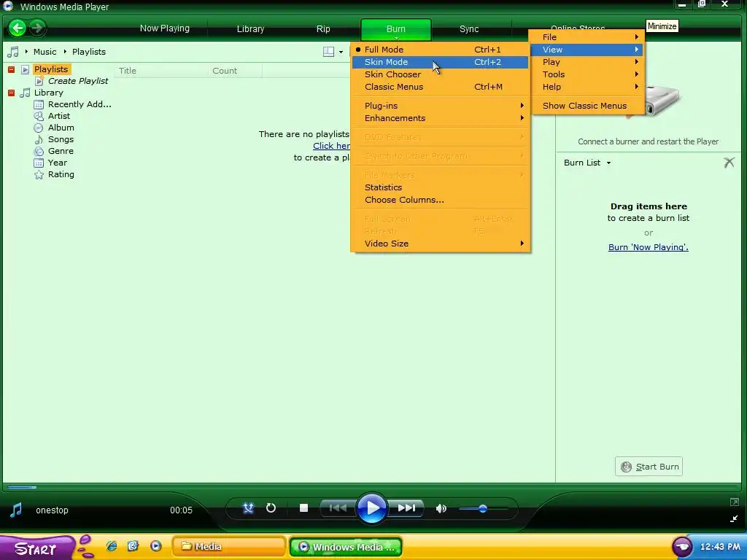Viewport: 747px width, 560px height.
Task: Open Skin Chooser menu entry
Action: (440, 74)
